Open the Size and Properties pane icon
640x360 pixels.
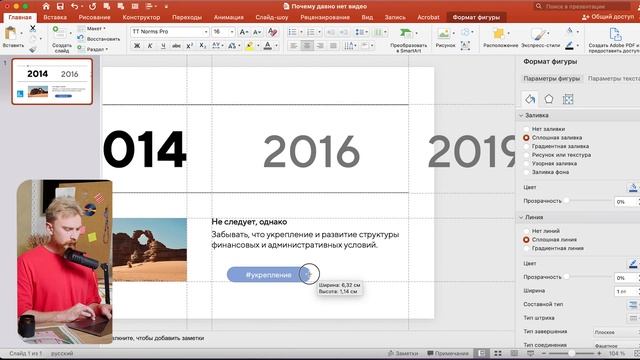click(568, 99)
